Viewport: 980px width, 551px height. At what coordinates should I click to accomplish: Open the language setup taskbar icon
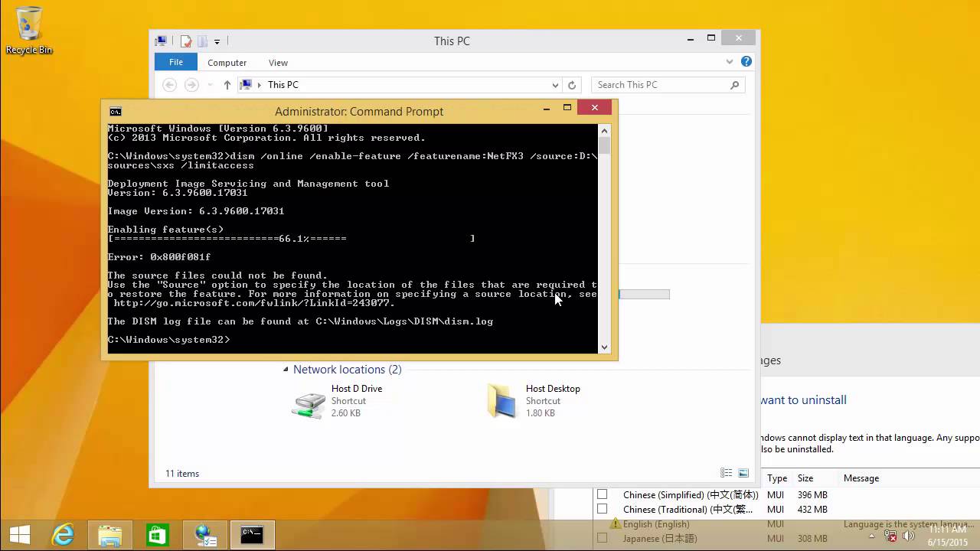pos(206,535)
